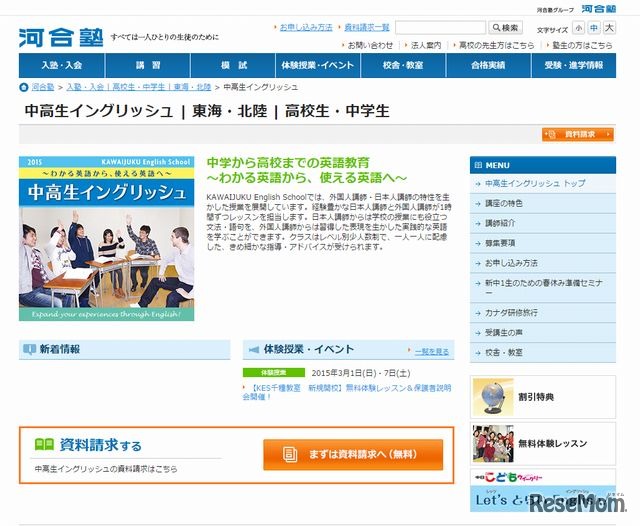Click the 入塾・入会 高校生・中学生 東海・北陸 breadcrumb
640x526 pixels.
coord(139,87)
